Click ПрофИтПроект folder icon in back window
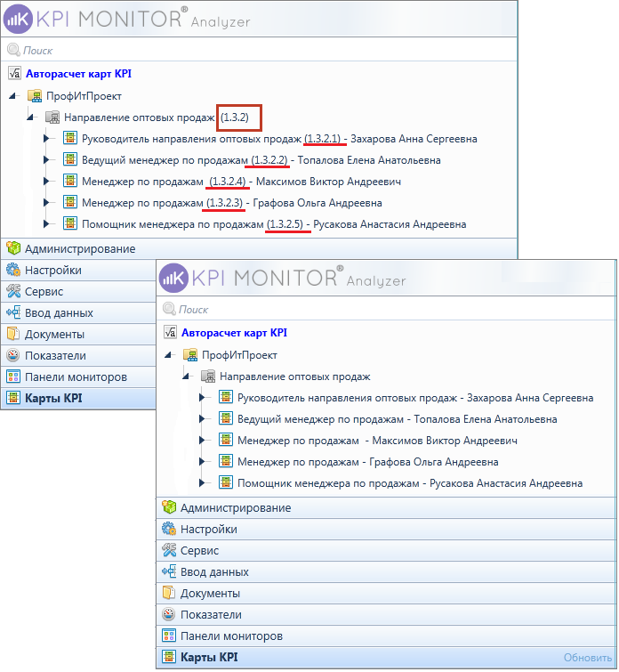Viewport: 619px width, 672px height. pos(35,95)
